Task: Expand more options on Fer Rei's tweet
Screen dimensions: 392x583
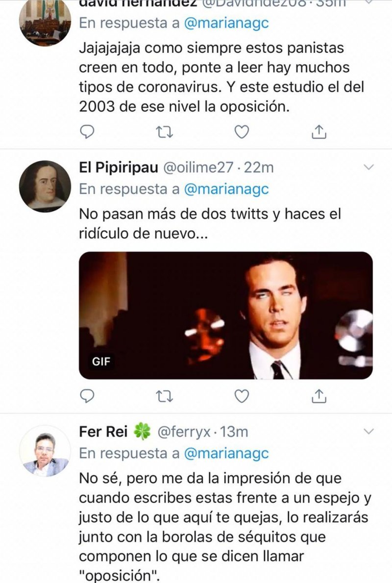Action: (369, 432)
